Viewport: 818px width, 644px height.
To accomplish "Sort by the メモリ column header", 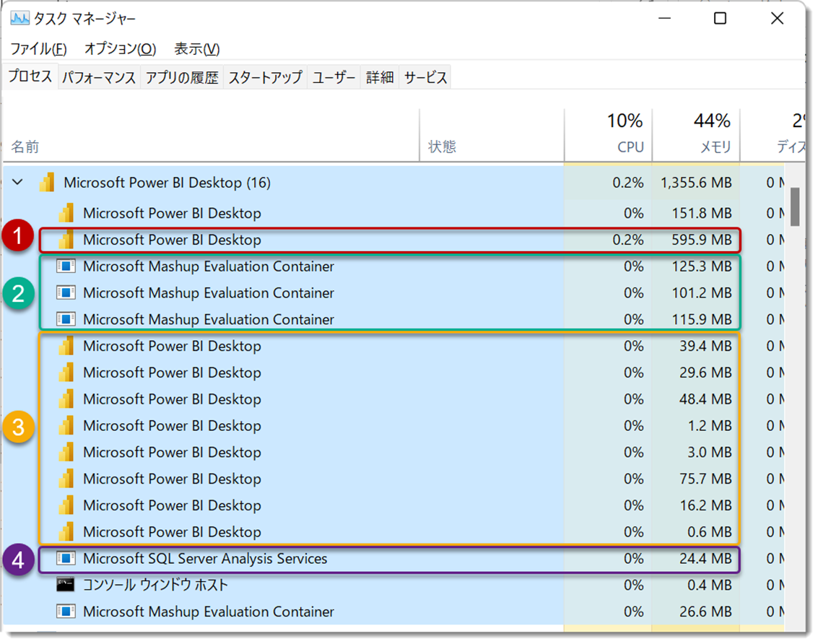I will pyautogui.click(x=696, y=136).
